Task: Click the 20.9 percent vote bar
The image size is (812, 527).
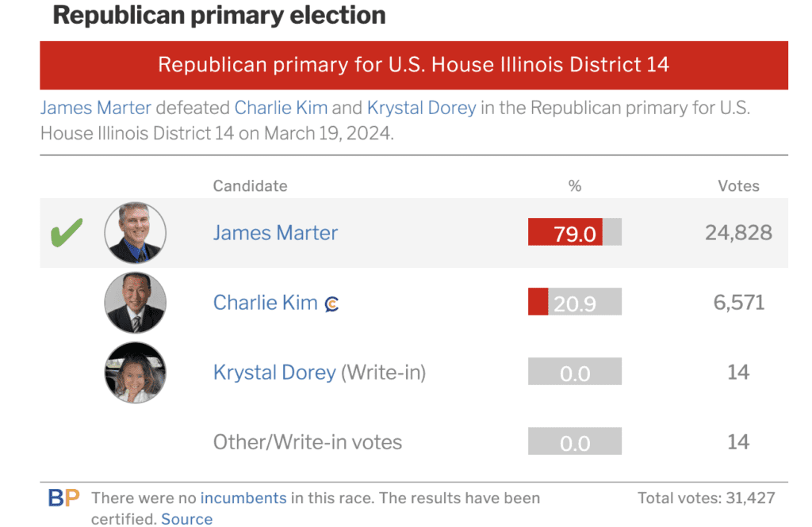Action: (575, 303)
